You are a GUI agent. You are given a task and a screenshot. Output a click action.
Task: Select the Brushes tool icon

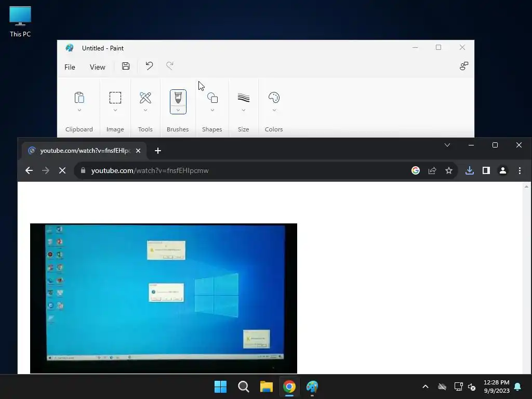point(178,98)
